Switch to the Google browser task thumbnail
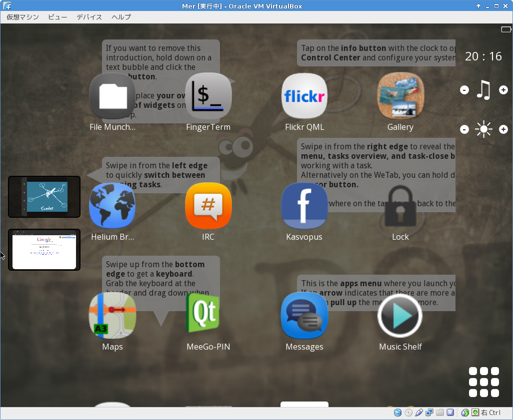 pos(44,250)
